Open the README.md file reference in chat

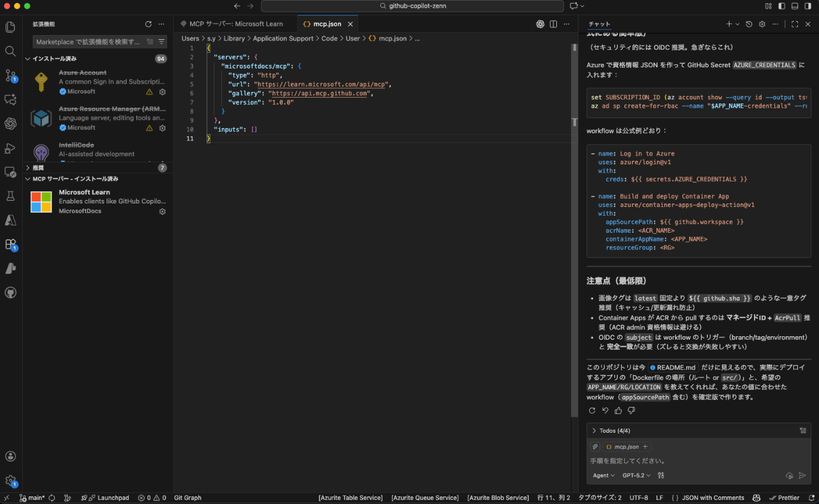click(673, 367)
